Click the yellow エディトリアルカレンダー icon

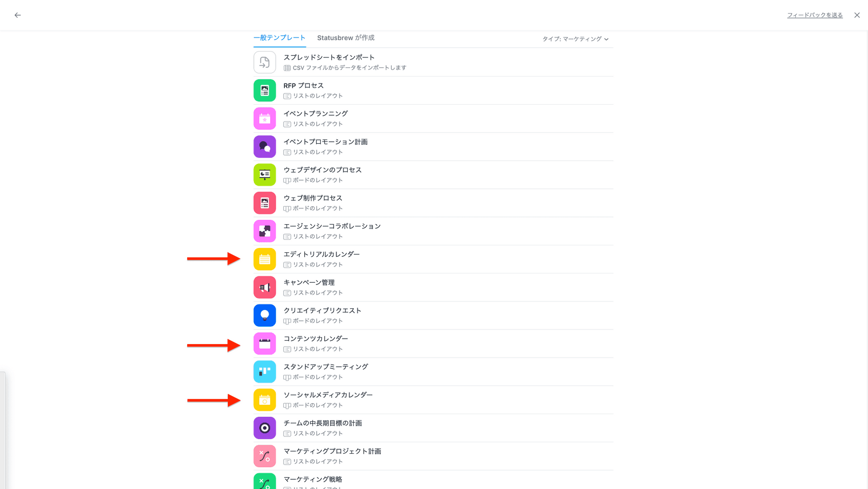tap(265, 259)
